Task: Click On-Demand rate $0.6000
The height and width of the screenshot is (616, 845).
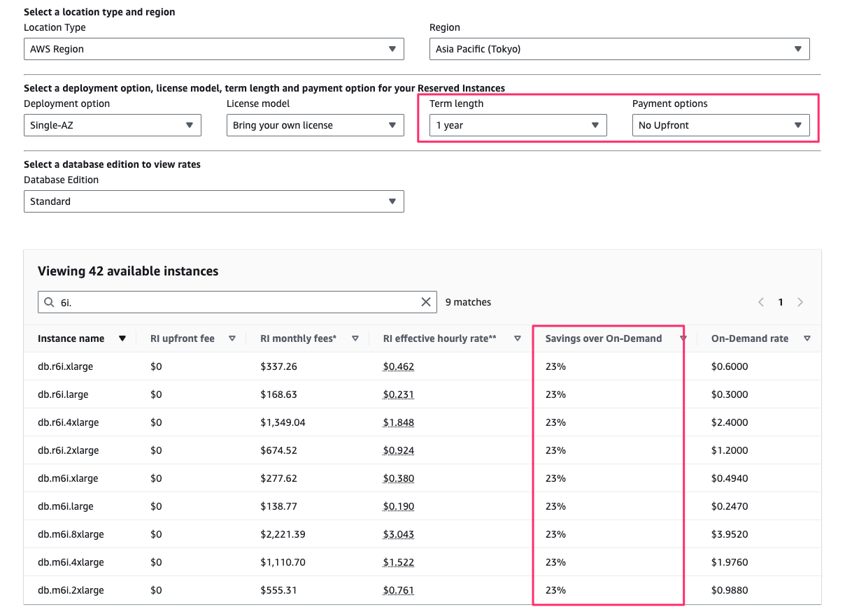Action: click(730, 366)
